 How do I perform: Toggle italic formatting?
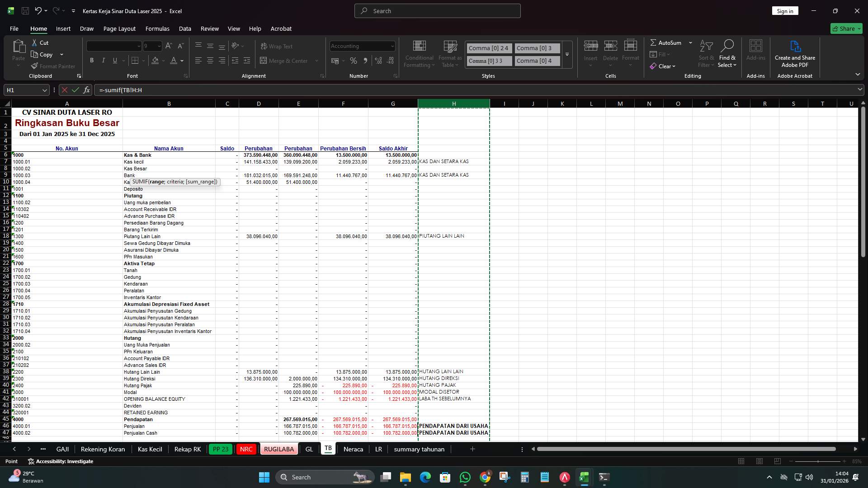[103, 60]
